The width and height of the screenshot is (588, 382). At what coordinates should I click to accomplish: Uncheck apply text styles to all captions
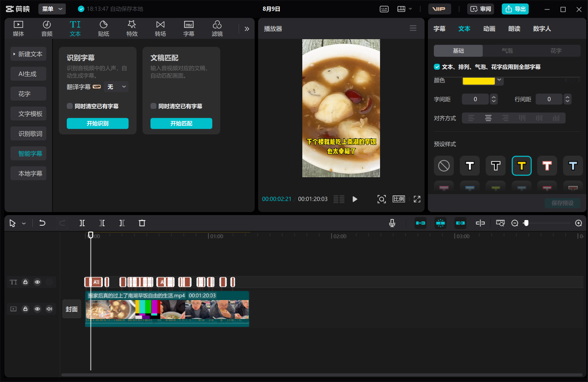437,67
